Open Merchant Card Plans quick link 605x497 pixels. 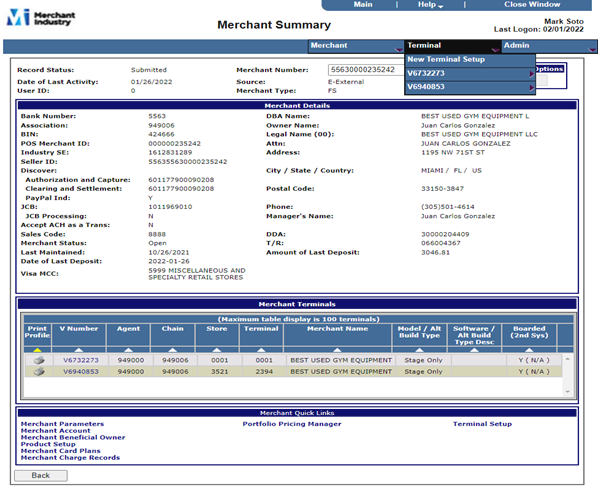tap(61, 451)
